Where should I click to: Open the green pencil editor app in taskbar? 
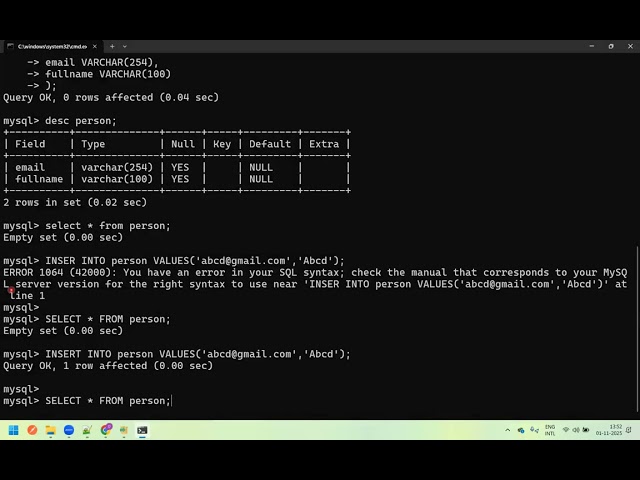(87, 430)
